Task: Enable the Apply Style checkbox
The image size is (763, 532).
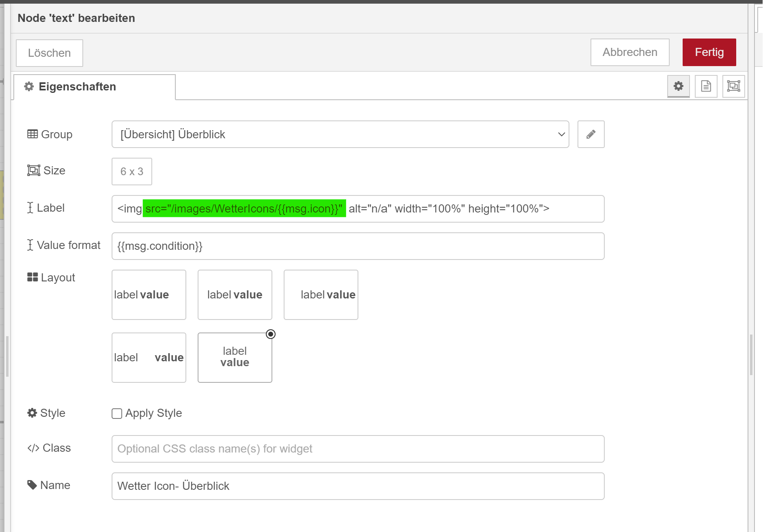Action: click(117, 413)
